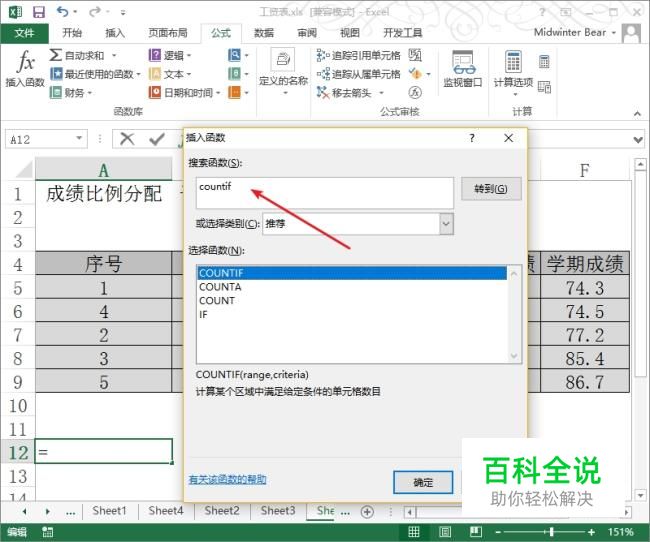The height and width of the screenshot is (542, 650).
Task: Confirm formula entry with checkmark icon
Action: click(x=157, y=139)
